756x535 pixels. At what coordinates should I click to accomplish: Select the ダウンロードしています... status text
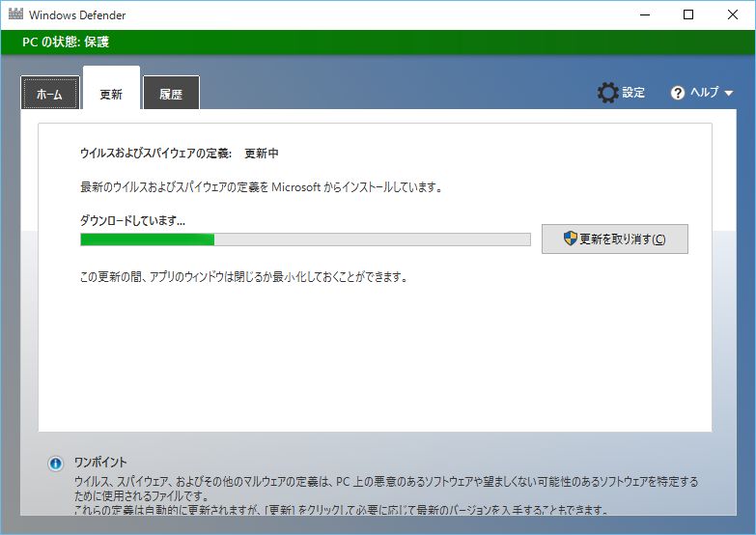point(132,221)
